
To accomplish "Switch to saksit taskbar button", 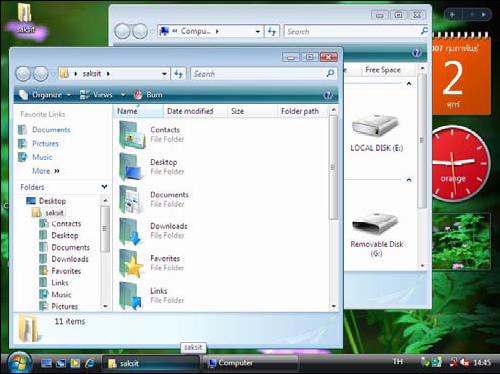I will pyautogui.click(x=150, y=363).
